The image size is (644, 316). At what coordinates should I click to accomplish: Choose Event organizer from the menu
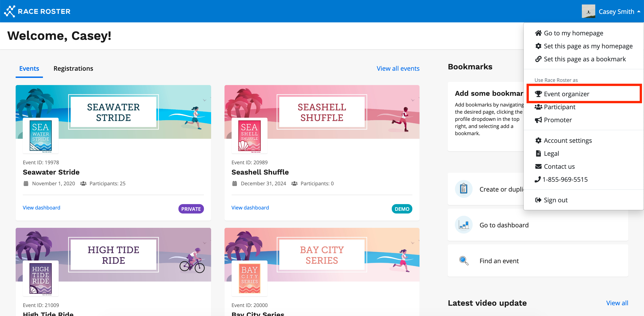coord(566,94)
